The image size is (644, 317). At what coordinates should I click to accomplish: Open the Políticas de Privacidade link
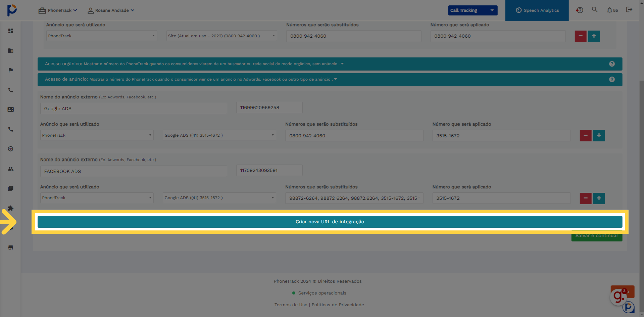338,305
